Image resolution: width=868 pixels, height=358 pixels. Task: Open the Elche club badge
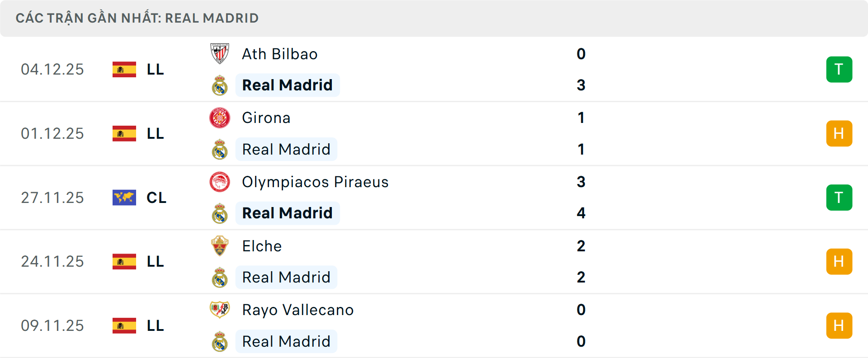coord(220,246)
